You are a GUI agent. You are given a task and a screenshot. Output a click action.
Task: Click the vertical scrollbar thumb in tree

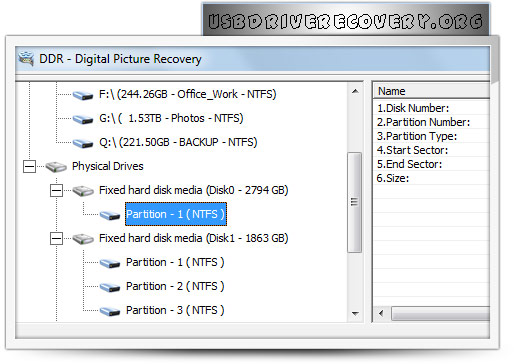tap(354, 202)
